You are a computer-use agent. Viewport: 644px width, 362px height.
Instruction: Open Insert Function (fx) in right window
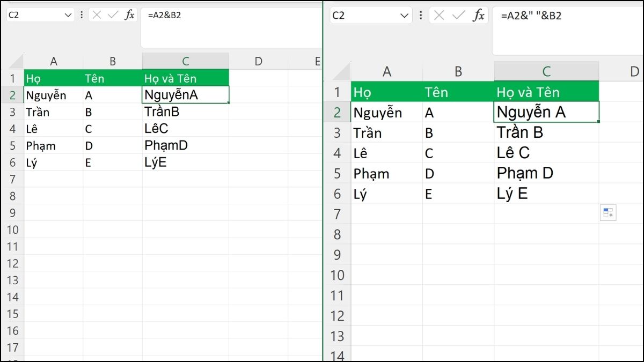[x=478, y=16]
